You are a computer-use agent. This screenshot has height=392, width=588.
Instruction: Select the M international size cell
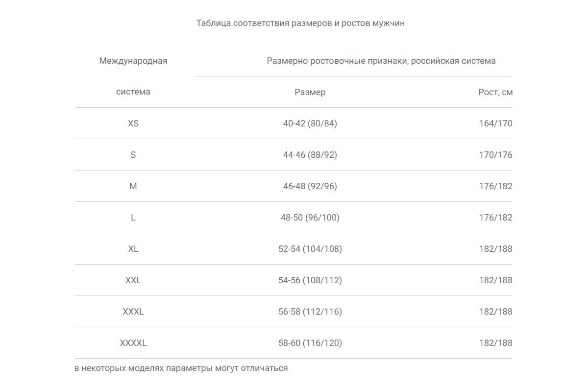coord(133,186)
